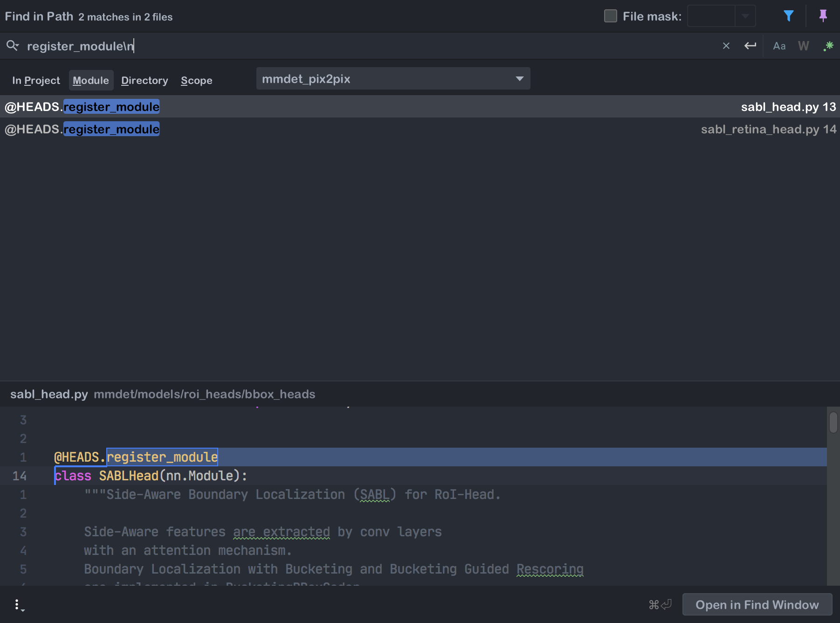Open the scope chevron next to mmdet_pix2pix
Screen dimensions: 840x623
point(519,78)
